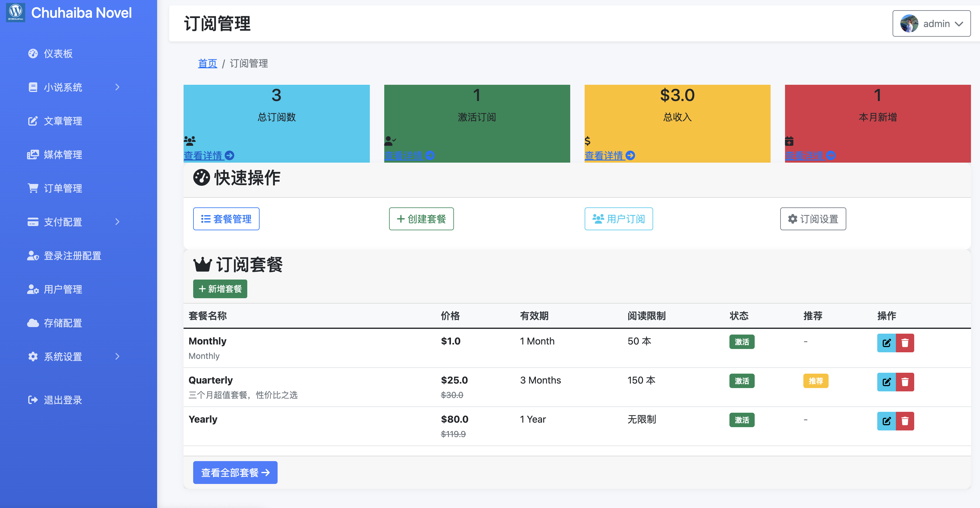
Task: Click the Chuhaiba Novel site title
Action: click(x=81, y=13)
